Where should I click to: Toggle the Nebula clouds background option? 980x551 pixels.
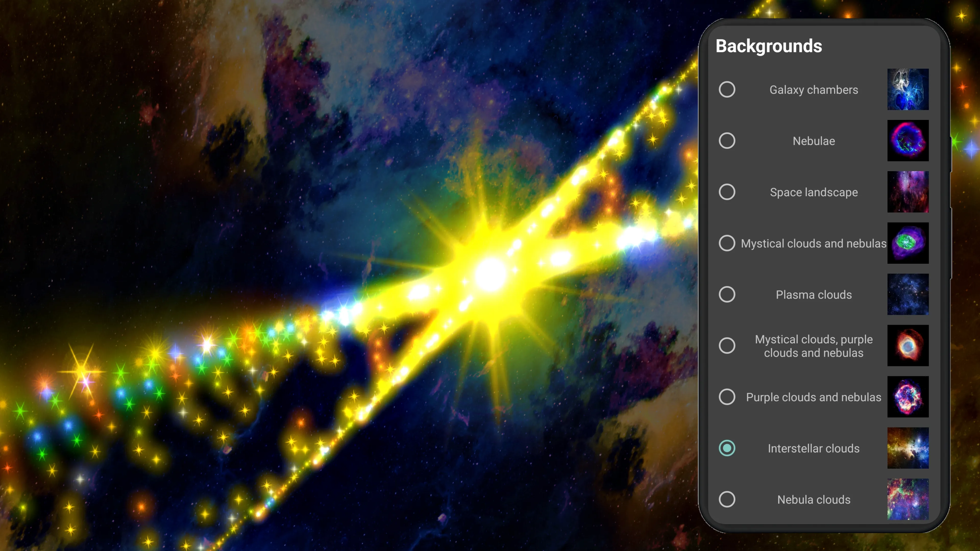726,499
